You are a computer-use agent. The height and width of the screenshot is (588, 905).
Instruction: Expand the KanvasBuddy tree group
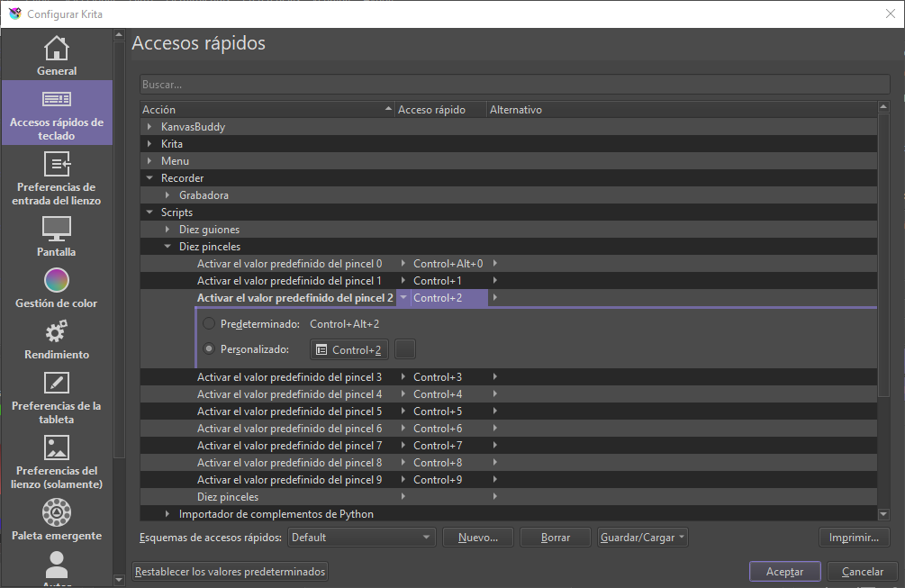tap(149, 127)
